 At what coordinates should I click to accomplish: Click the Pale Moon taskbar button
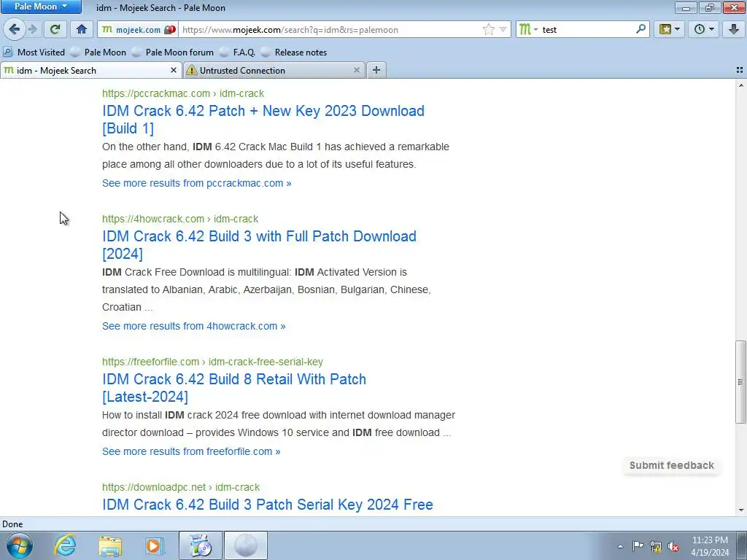[246, 545]
